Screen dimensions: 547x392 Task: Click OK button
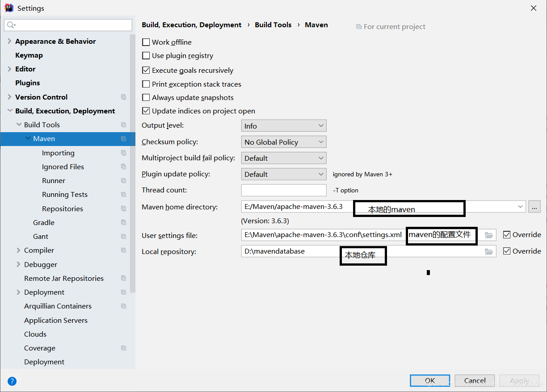pyautogui.click(x=430, y=380)
